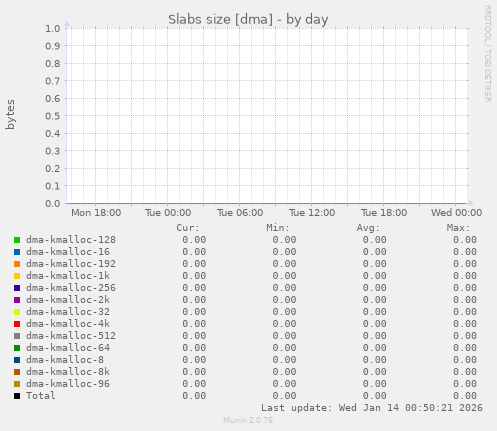Image resolution: width=497 pixels, height=431 pixels.
Task: Click the 1.0 y-axis value
Action: [x=53, y=28]
